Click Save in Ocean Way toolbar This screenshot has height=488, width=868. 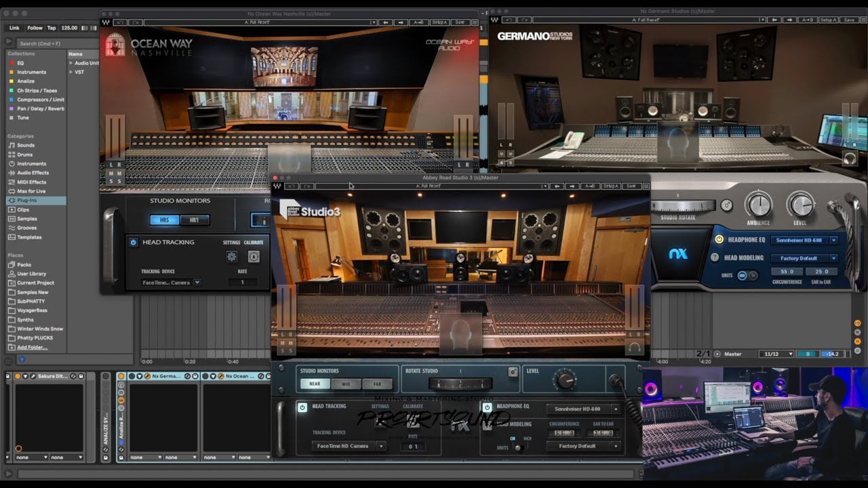point(460,22)
